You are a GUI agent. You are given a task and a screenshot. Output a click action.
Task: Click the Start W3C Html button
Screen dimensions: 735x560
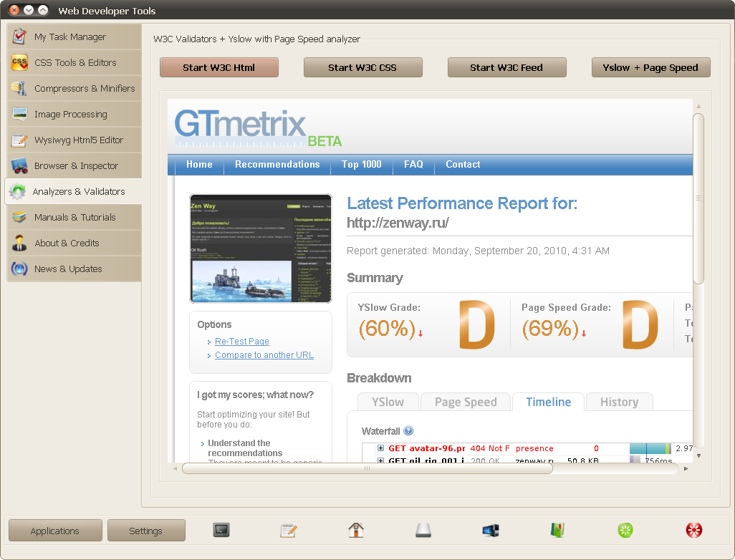pyautogui.click(x=219, y=67)
